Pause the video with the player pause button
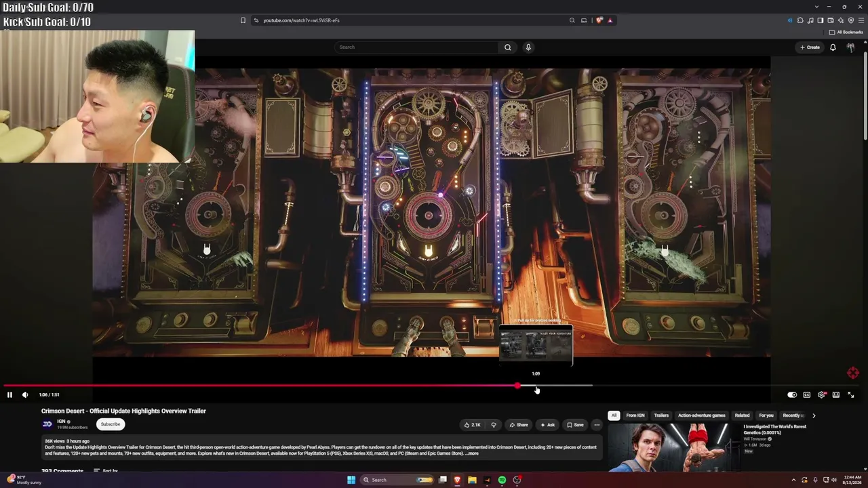868x488 pixels. (x=9, y=394)
